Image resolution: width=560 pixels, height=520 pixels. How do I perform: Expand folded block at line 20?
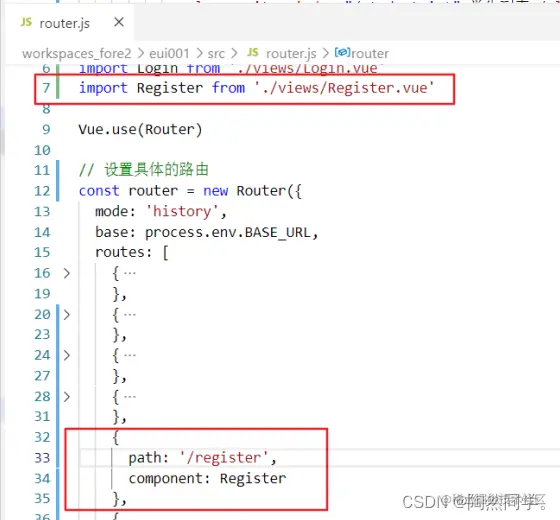(x=66, y=315)
